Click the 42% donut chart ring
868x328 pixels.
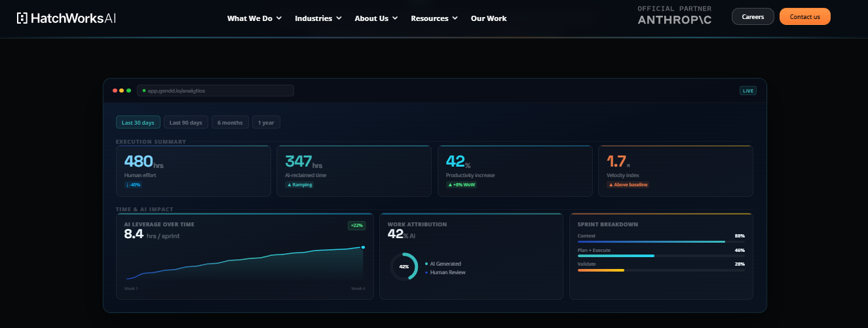[x=404, y=267]
